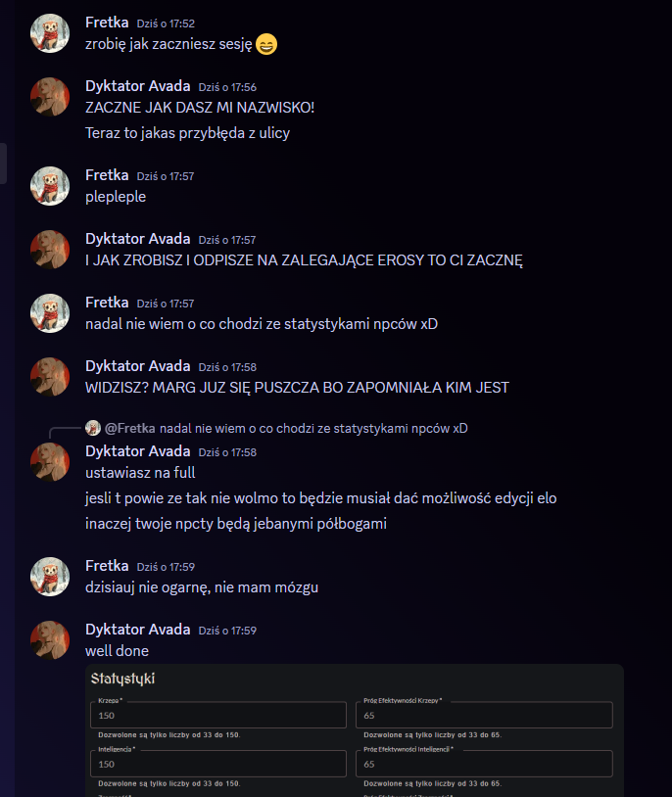Image resolution: width=672 pixels, height=797 pixels.
Task: Click Dyktator Avada's avatar at the MARG message
Action: pos(50,377)
